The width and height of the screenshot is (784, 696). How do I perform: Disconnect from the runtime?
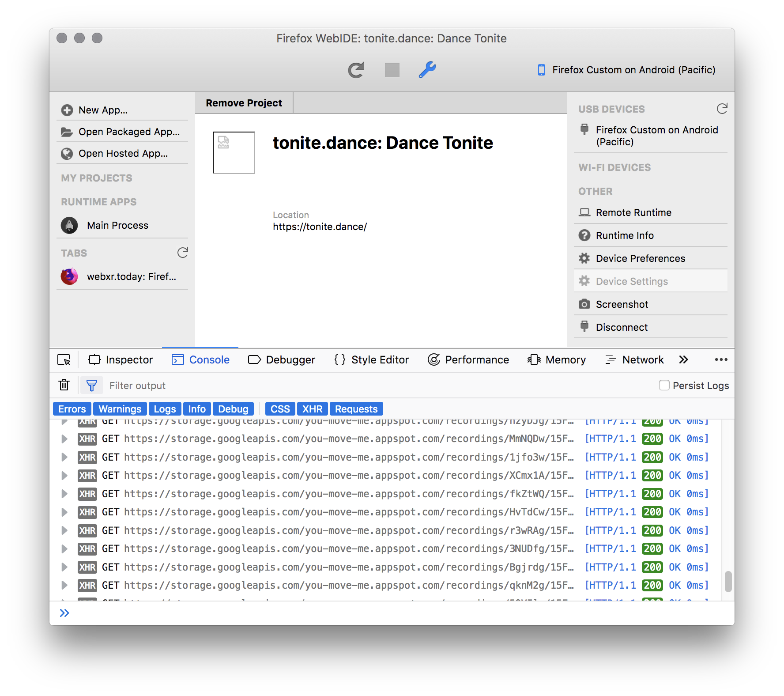click(651, 327)
